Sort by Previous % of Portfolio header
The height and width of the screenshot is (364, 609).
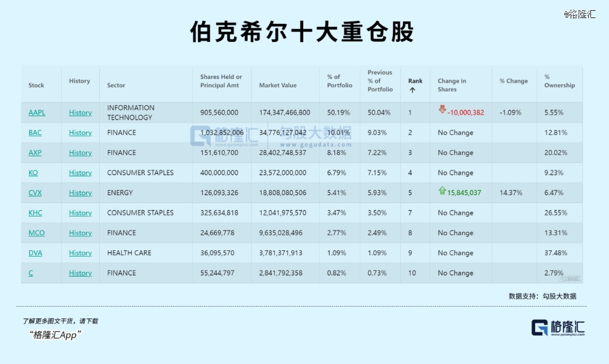click(380, 81)
